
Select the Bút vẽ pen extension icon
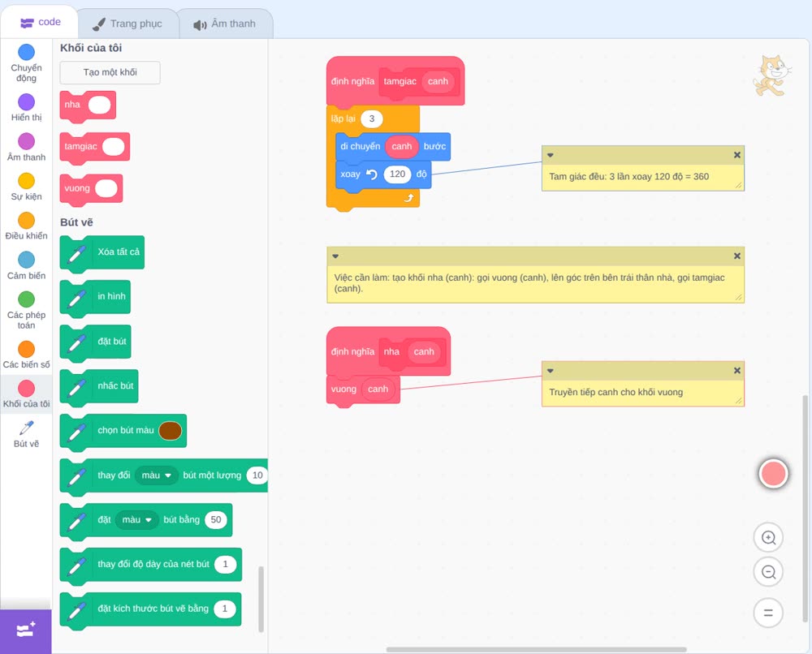coord(27,428)
